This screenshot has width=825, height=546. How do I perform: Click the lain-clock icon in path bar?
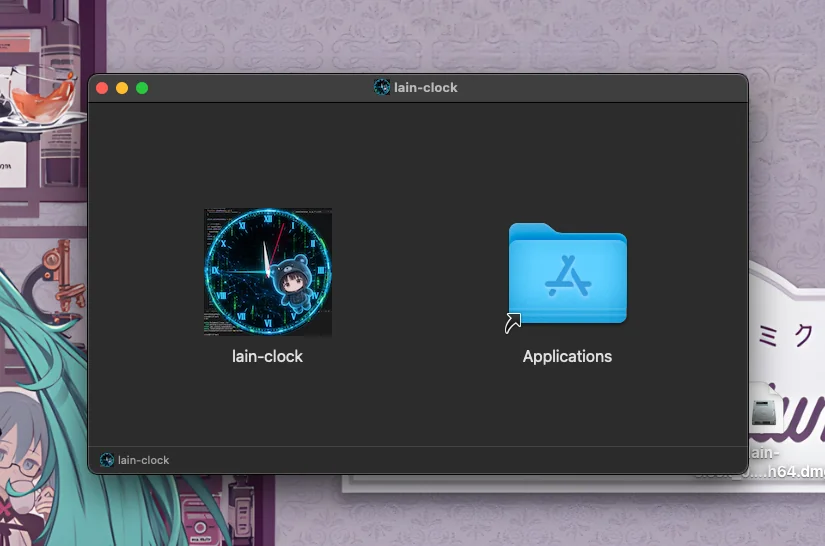click(107, 460)
